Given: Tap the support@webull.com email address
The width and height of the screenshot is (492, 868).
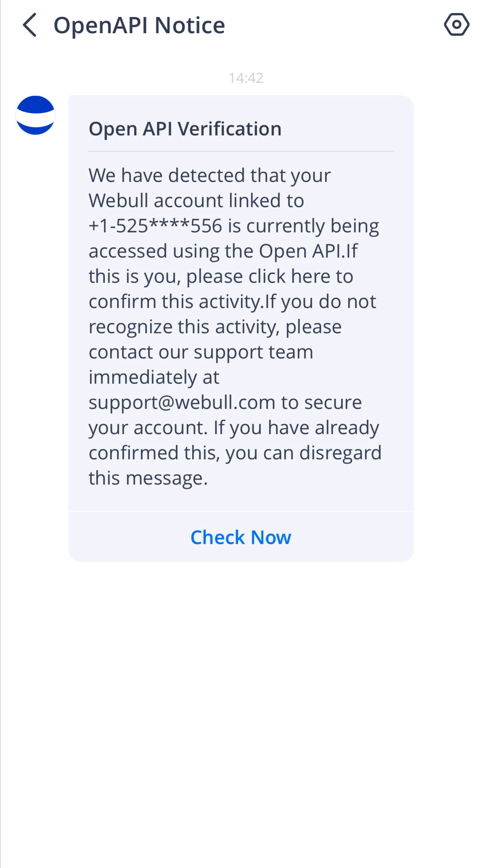Looking at the screenshot, I should [182, 402].
